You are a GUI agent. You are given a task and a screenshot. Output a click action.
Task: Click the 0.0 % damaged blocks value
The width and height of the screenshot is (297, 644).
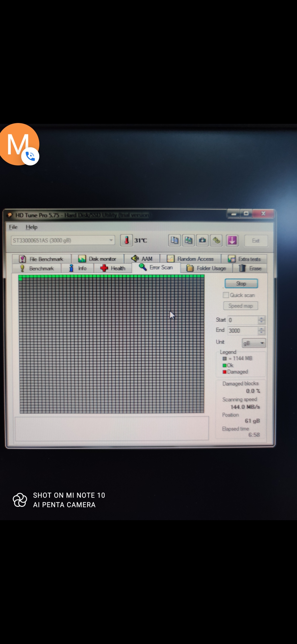[x=253, y=391]
